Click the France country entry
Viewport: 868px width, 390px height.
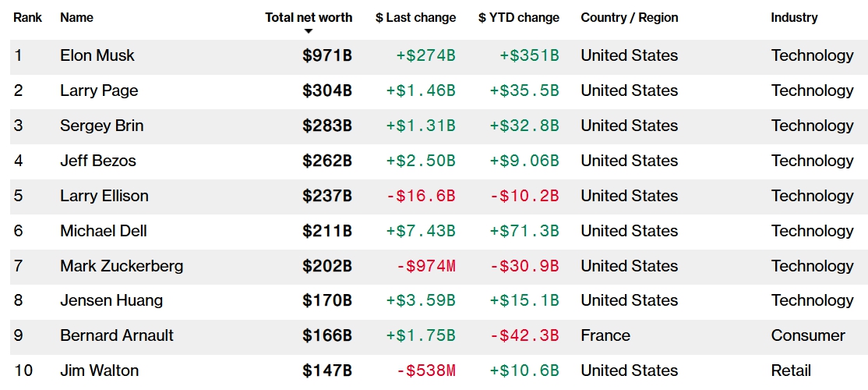[605, 335]
